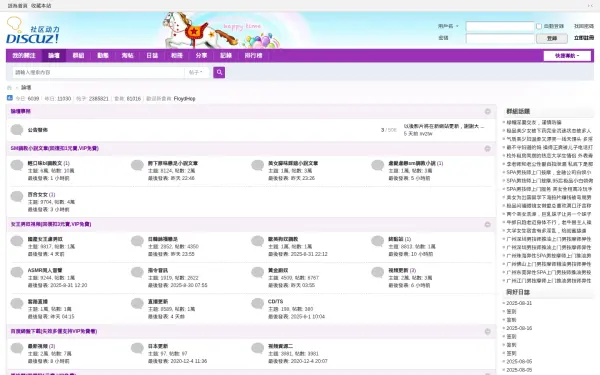This screenshot has width=600, height=375.
Task: Click the 登錄 login button
Action: point(551,38)
